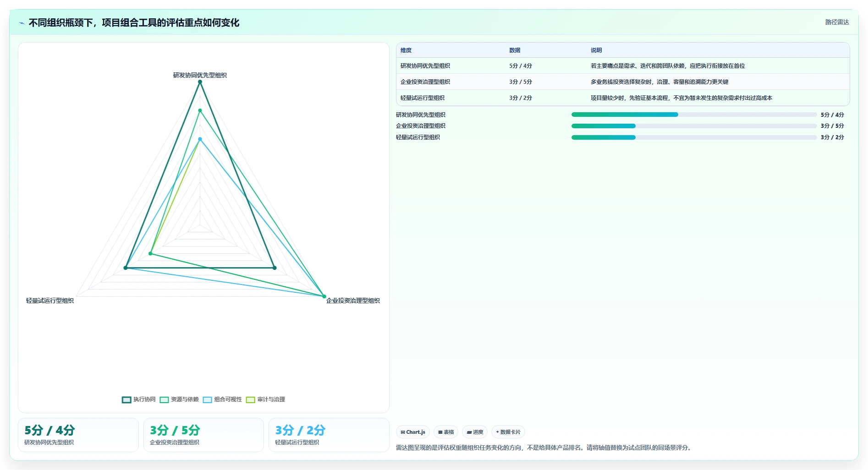Click the Chart.js chip
The width and height of the screenshot is (868, 470).
(x=413, y=432)
